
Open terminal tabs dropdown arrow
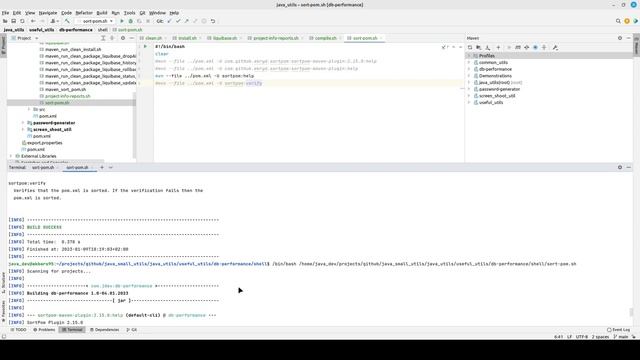click(x=111, y=167)
